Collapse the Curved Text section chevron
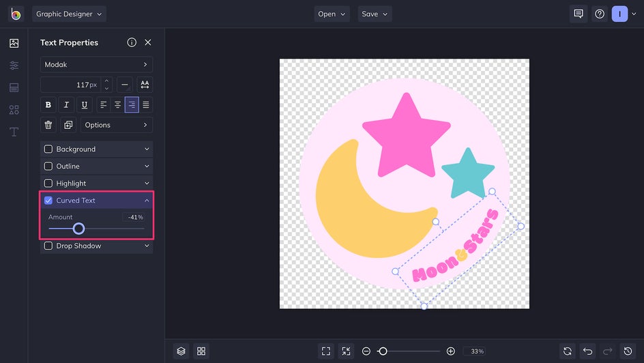Image resolution: width=644 pixels, height=363 pixels. 147,201
